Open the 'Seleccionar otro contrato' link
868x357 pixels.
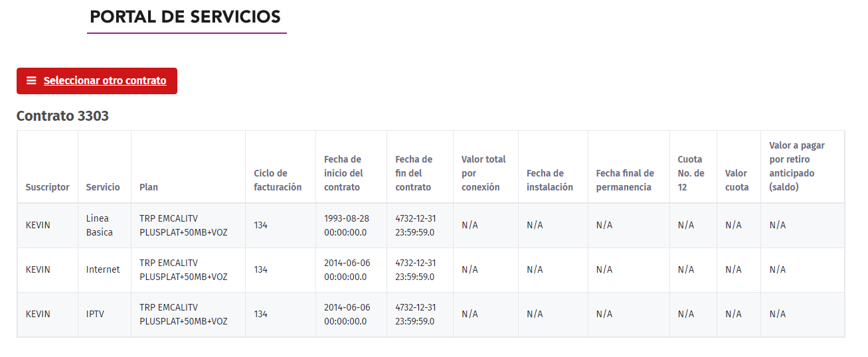[105, 81]
